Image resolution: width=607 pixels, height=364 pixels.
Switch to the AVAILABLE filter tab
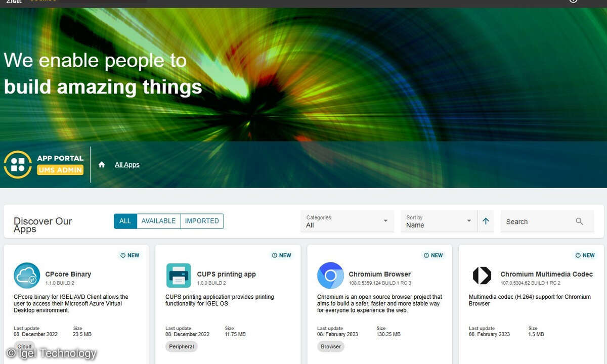[x=158, y=221]
